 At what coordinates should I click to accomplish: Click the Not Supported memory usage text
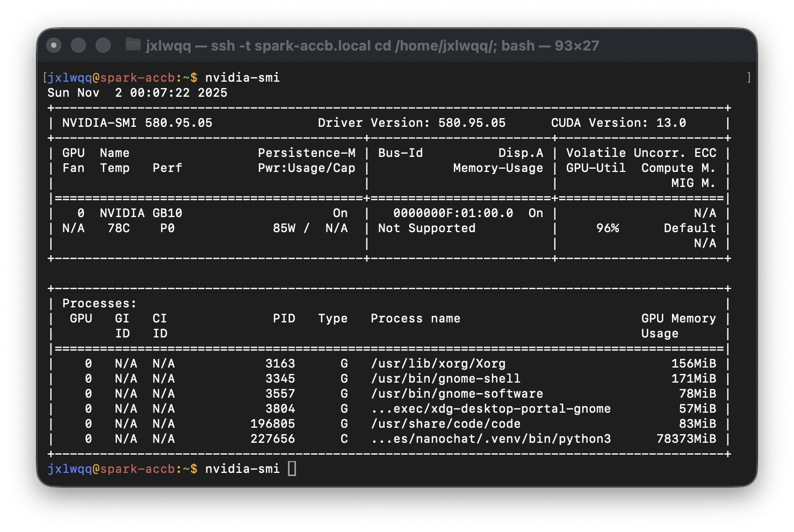(x=427, y=228)
